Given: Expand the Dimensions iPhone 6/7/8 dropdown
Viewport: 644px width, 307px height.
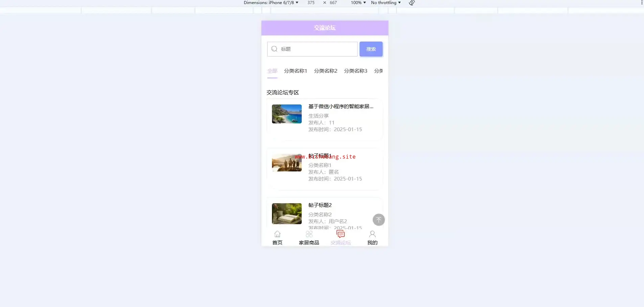Looking at the screenshot, I should pyautogui.click(x=271, y=3).
